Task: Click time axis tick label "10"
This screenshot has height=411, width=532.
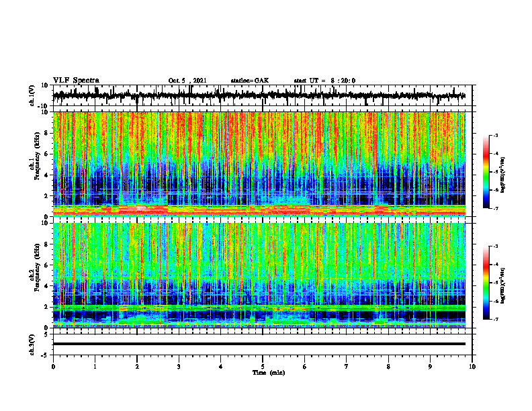Action: pos(472,367)
